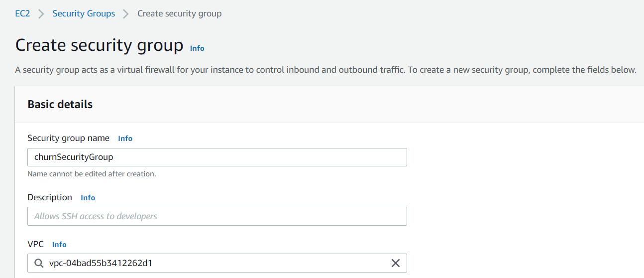Click the 'Name cannot be edited' hint text
The height and width of the screenshot is (278, 644).
92,174
